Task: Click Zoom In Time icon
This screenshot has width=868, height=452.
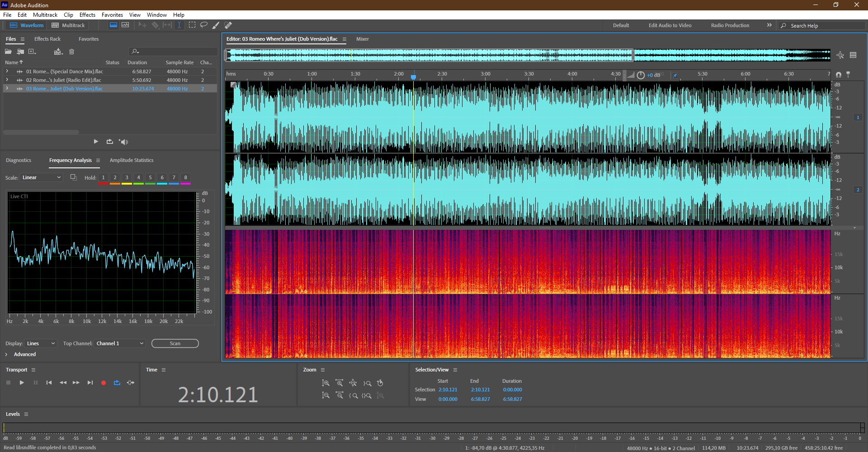Action: tap(340, 383)
